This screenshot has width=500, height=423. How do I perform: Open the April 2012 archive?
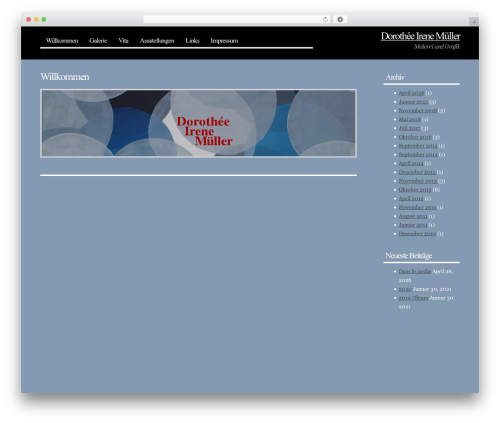pyautogui.click(x=411, y=198)
